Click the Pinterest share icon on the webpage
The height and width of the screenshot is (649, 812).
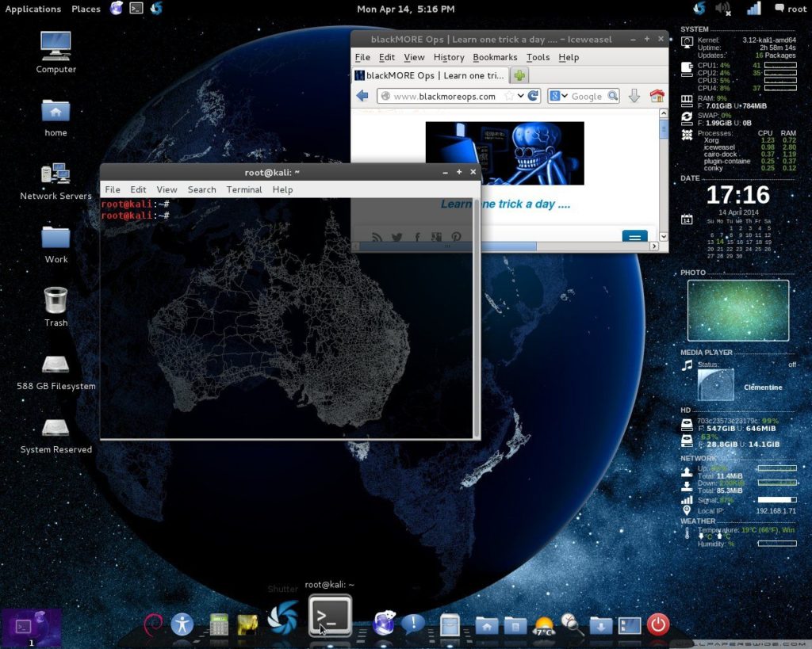pyautogui.click(x=458, y=236)
